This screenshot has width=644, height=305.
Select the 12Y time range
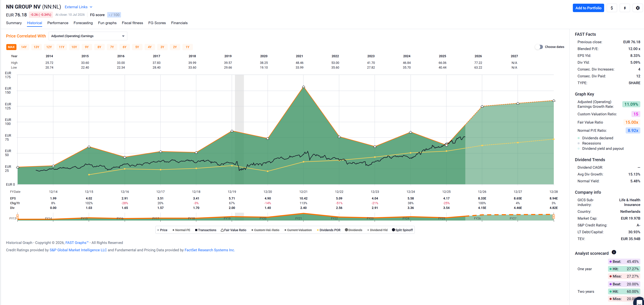(x=49, y=47)
